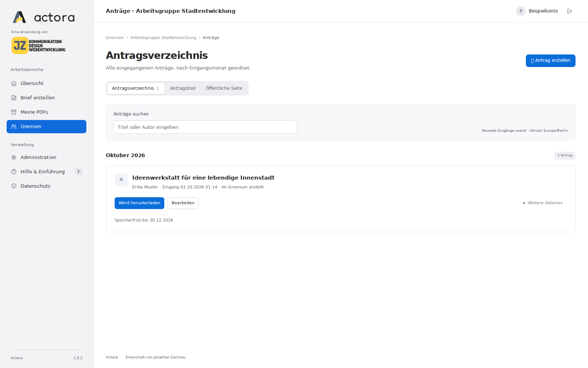Click the shield icon beside Datenschutz
Image resolution: width=588 pixels, height=368 pixels.
pyautogui.click(x=14, y=186)
